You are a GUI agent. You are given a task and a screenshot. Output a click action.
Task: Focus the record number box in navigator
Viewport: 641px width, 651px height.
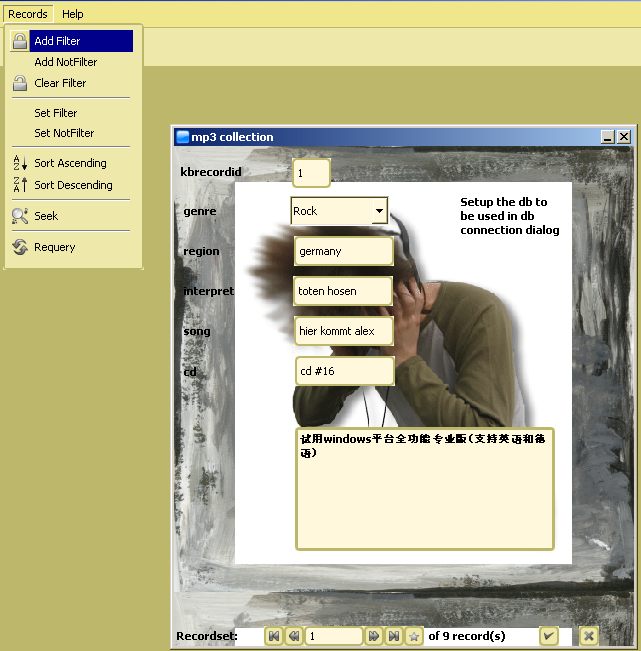click(333, 636)
